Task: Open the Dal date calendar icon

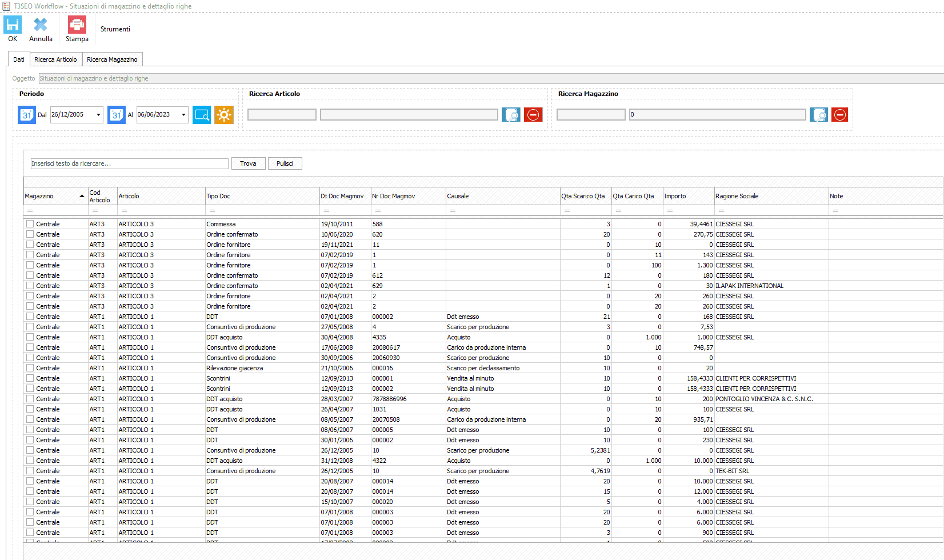Action: point(27,115)
